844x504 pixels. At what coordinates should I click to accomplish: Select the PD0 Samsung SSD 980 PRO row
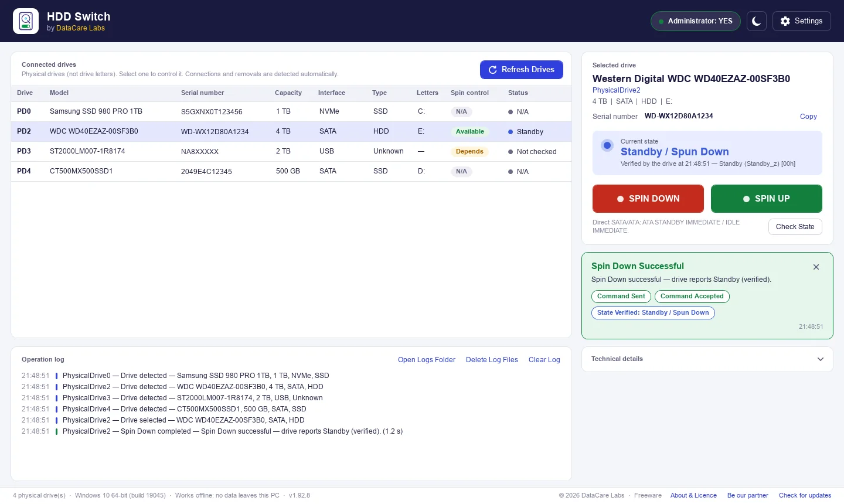[291, 111]
